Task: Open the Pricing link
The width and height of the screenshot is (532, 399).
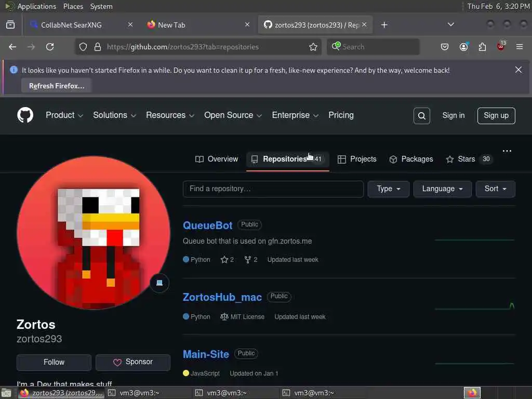Action: (x=341, y=115)
